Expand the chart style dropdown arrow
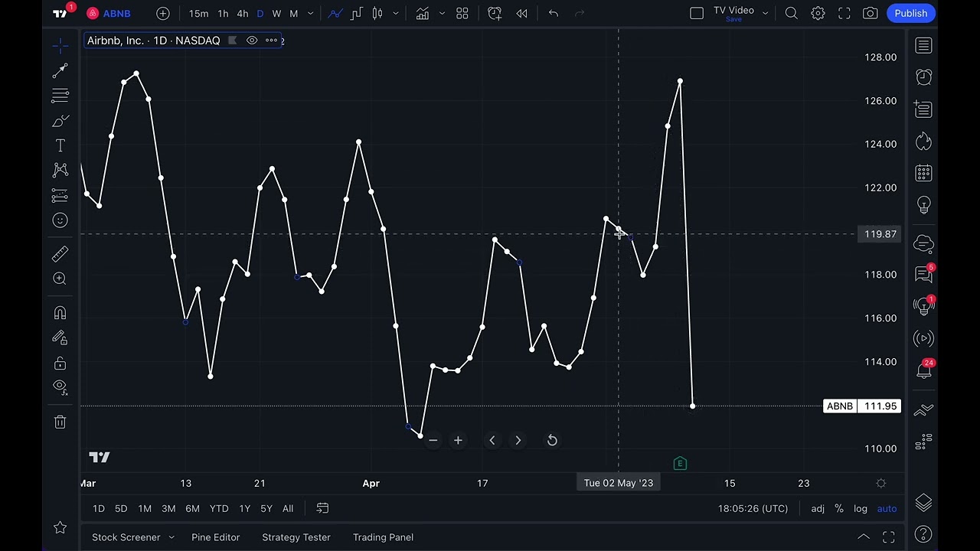This screenshot has width=980, height=551. [x=396, y=13]
